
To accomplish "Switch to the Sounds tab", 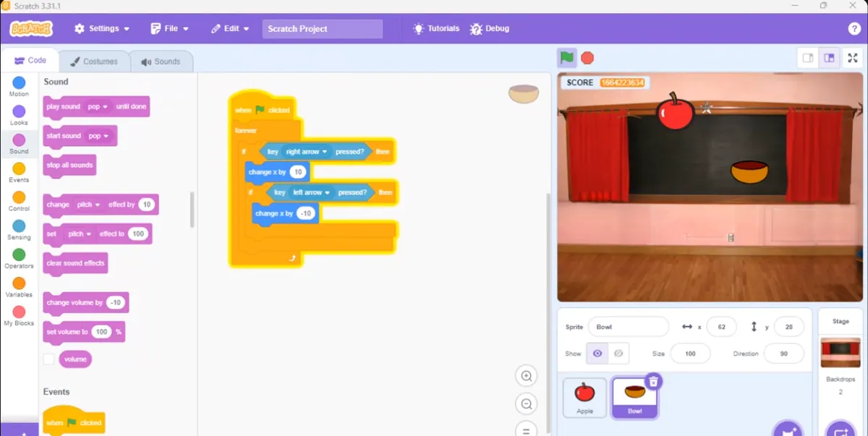I will [161, 61].
